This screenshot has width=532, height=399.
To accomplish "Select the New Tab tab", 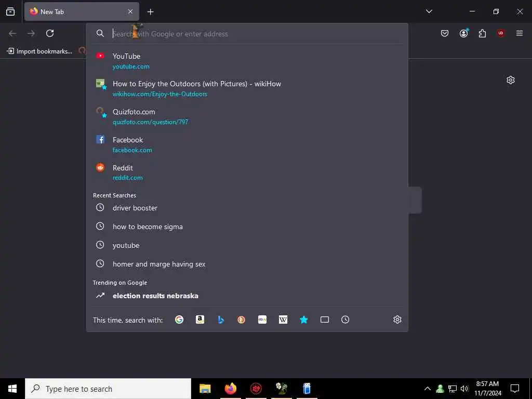I will 82,11.
